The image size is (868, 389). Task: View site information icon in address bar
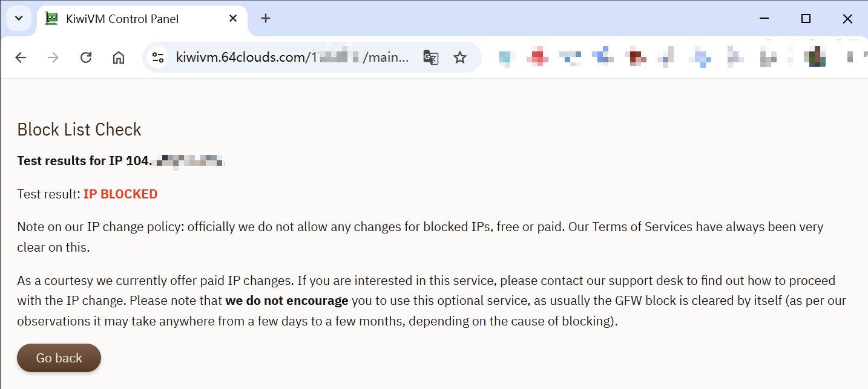coord(158,57)
